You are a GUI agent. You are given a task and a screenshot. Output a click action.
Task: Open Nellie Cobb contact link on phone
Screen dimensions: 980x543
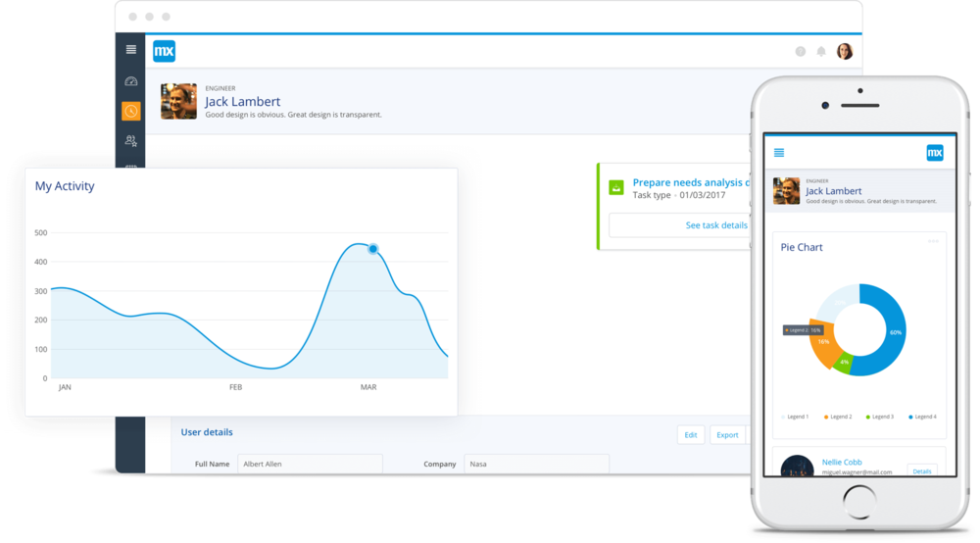(x=842, y=463)
